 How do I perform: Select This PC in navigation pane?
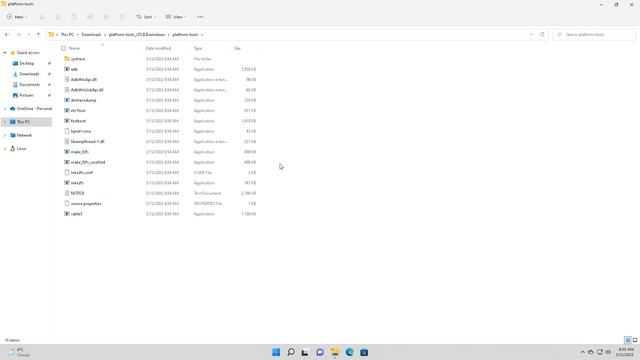point(27,122)
